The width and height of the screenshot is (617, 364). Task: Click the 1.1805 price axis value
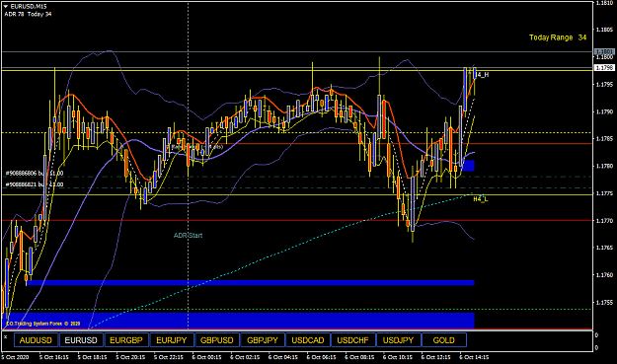[x=604, y=30]
